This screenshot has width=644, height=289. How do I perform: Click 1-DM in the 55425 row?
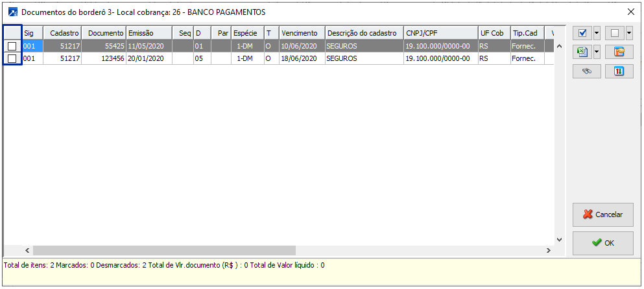[x=248, y=47]
